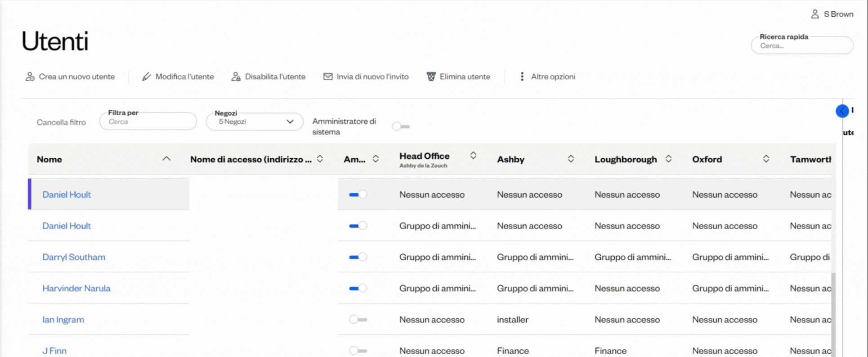Click the S Brown user name
The width and height of the screenshot is (868, 357).
[x=838, y=14]
